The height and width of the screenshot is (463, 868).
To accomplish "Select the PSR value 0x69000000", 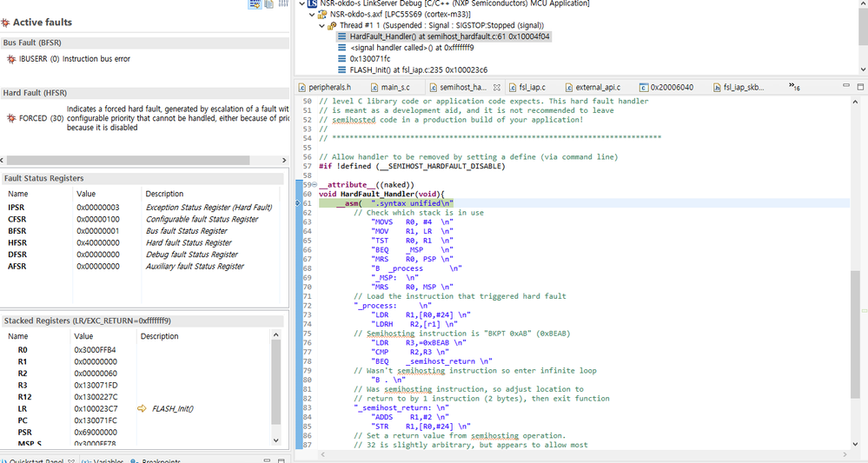I will coord(96,433).
